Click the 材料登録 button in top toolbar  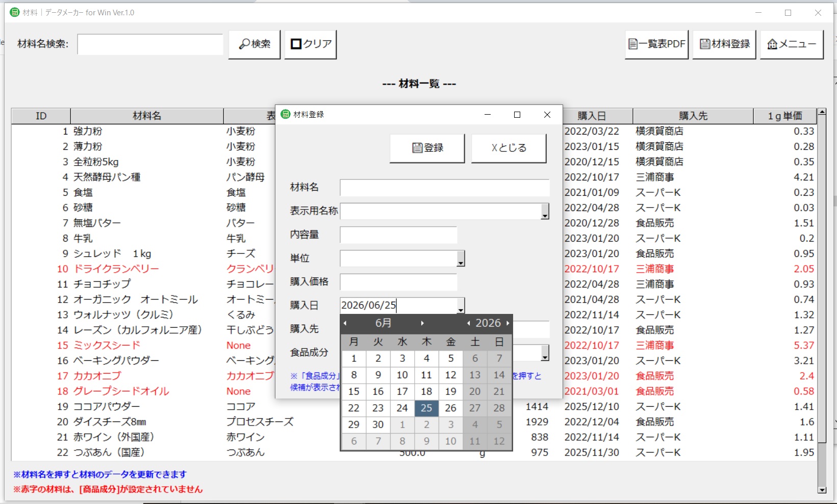(724, 44)
